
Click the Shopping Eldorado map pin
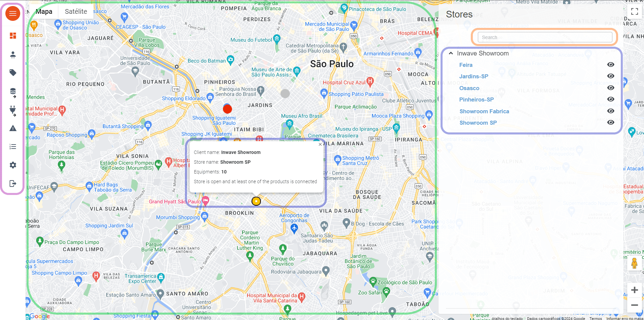click(x=210, y=98)
